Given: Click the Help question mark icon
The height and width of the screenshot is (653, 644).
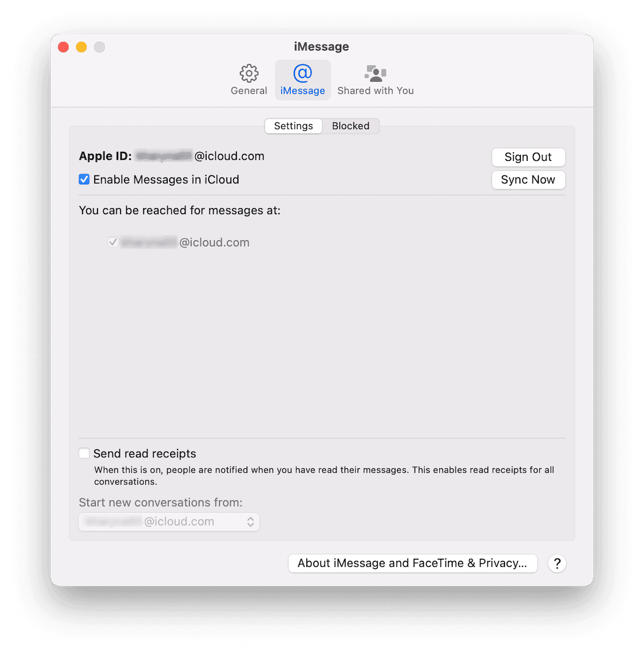Looking at the screenshot, I should pyautogui.click(x=557, y=563).
